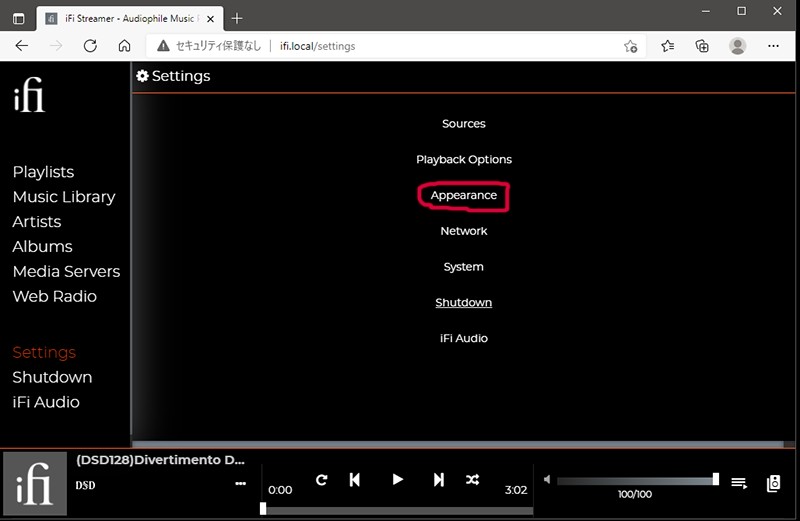
Task: Open browser settings and more menu
Action: [x=773, y=46]
